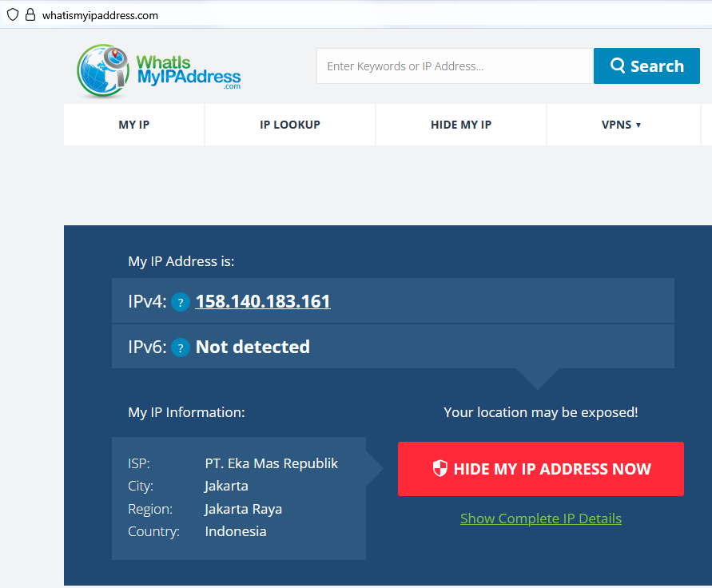Screen dimensions: 712x588
Task: Click the shield icon in the address bar
Action: point(12,14)
